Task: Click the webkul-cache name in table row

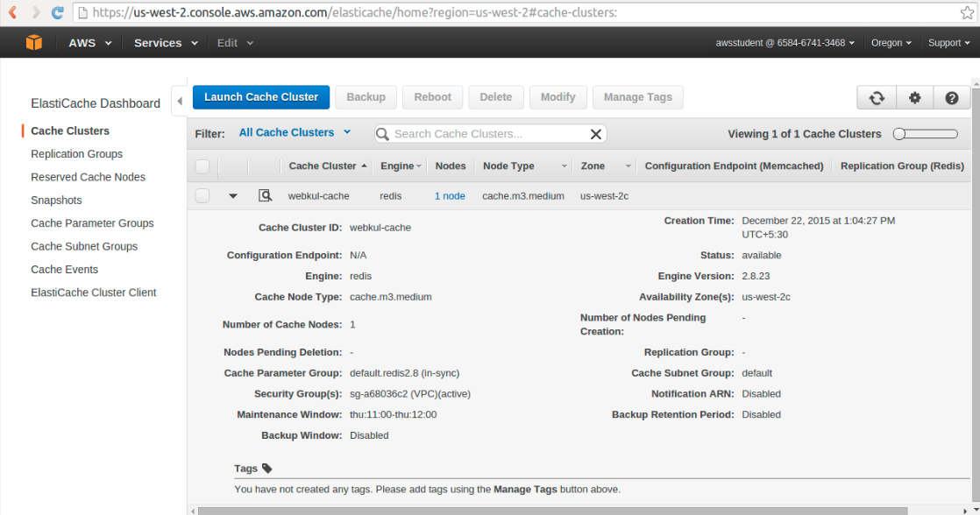Action: coord(319,196)
